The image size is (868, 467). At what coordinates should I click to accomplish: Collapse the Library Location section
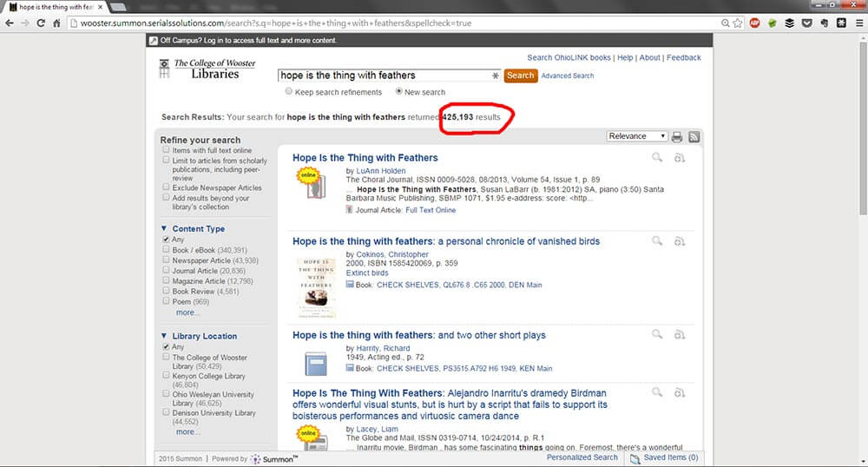[164, 335]
